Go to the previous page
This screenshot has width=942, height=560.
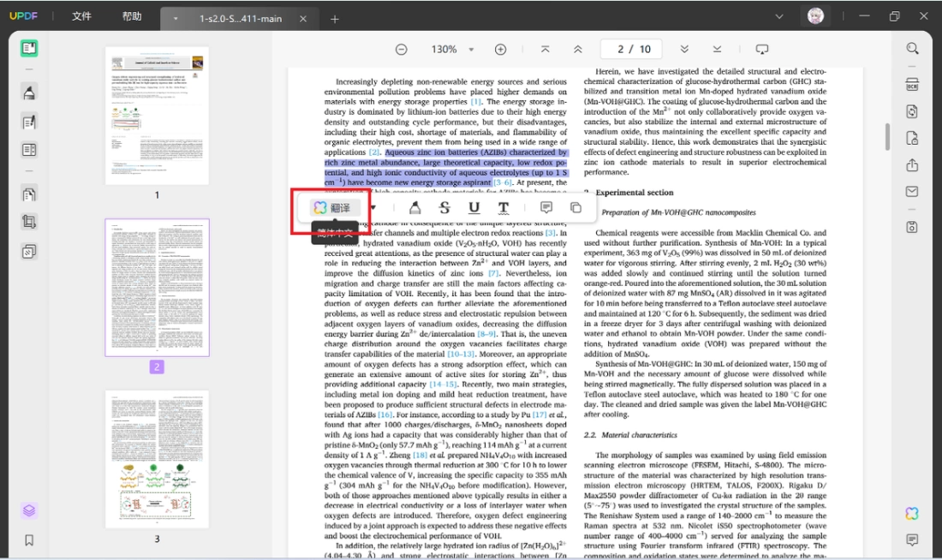[x=578, y=50]
